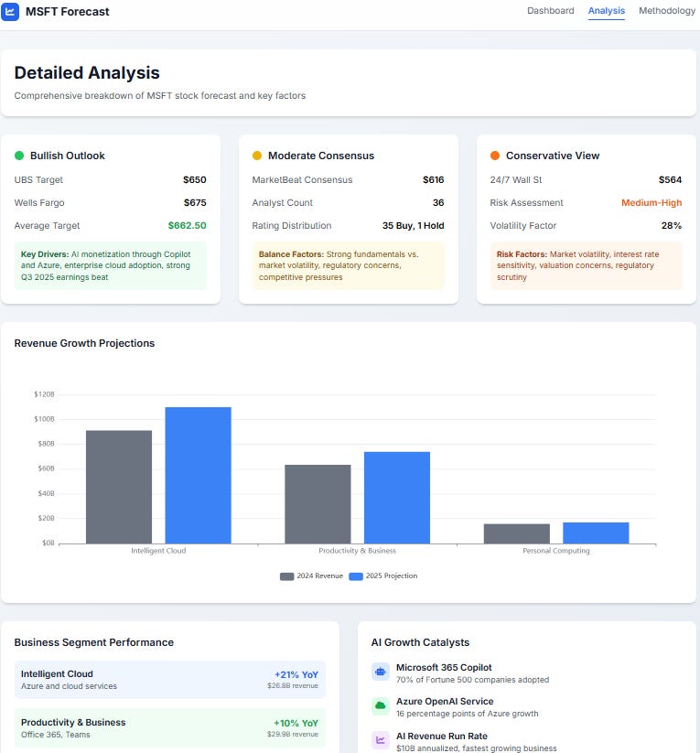Click the gray Productivity & Business 2024 bar
The width and height of the screenshot is (700, 753).
318,504
